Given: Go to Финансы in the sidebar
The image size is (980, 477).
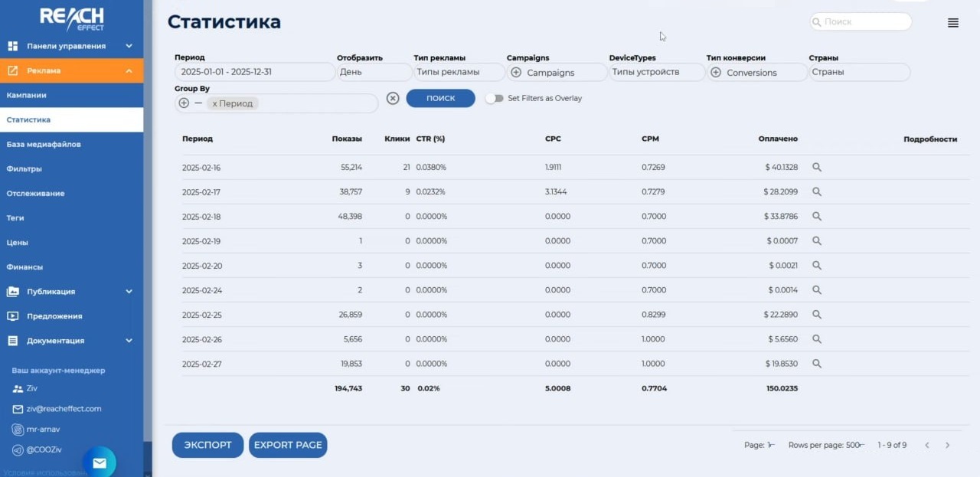Looking at the screenshot, I should pos(24,267).
